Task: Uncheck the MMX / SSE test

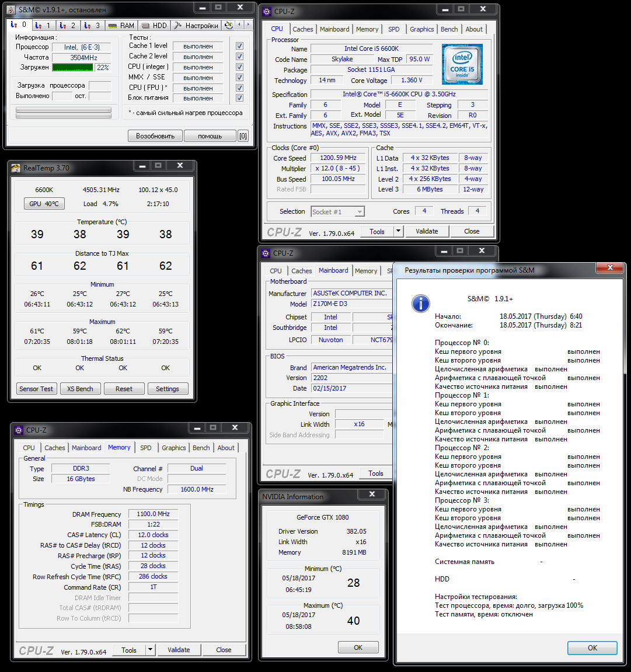Action: tap(239, 77)
